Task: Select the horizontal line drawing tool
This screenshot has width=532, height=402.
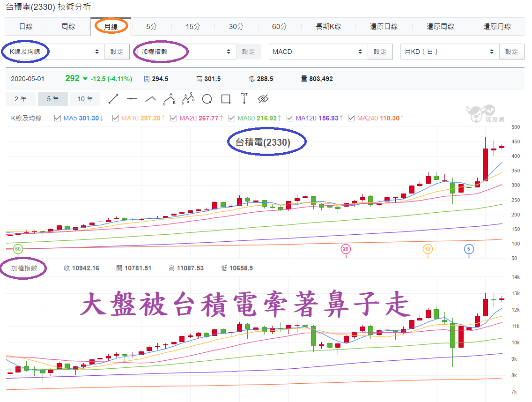Action: 132,99
